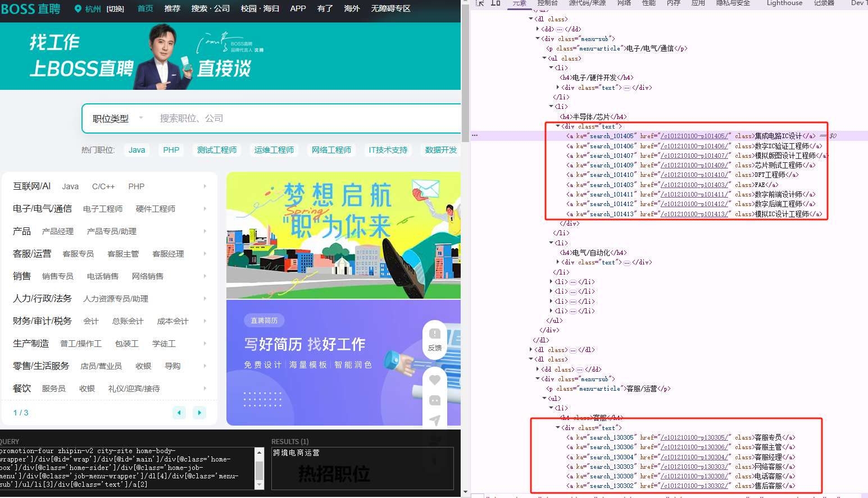This screenshot has height=498, width=868.
Task: Click the 网络工程师 hot job tag
Action: 331,150
